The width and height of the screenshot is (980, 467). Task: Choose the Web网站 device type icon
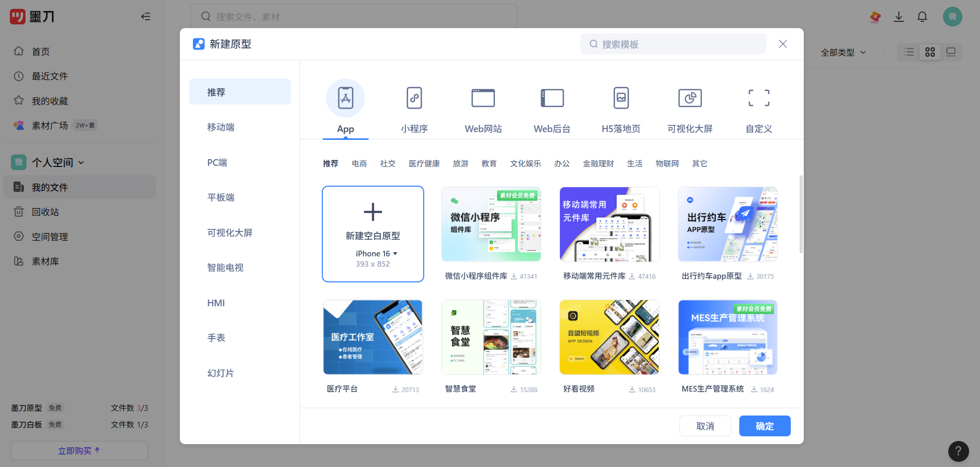[483, 98]
